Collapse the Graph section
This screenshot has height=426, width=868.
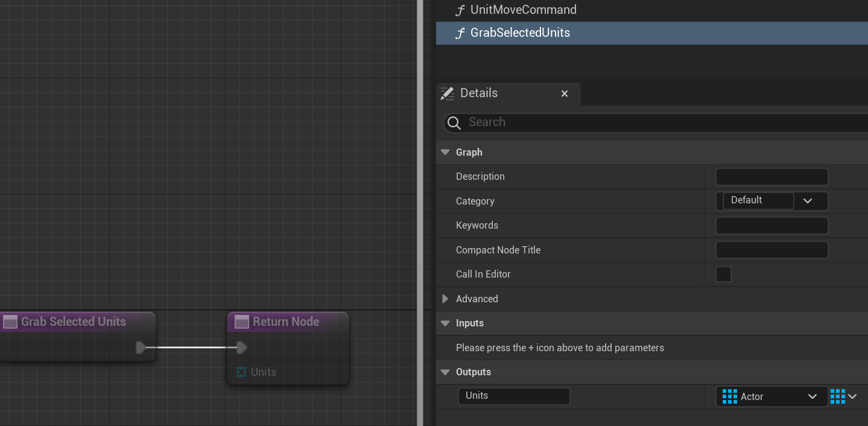445,152
